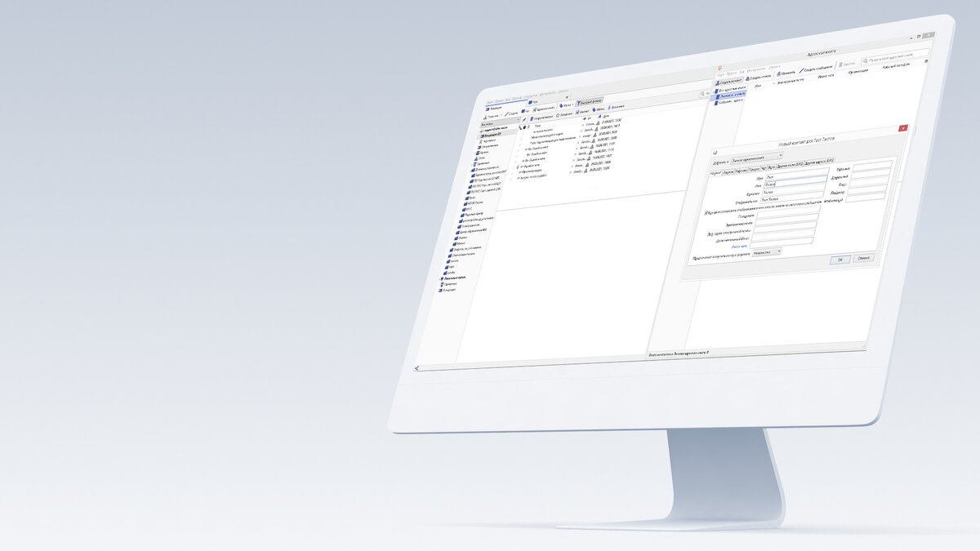The image size is (980, 551).
Task: Click Отмена to cancel new contact
Action: tap(863, 258)
